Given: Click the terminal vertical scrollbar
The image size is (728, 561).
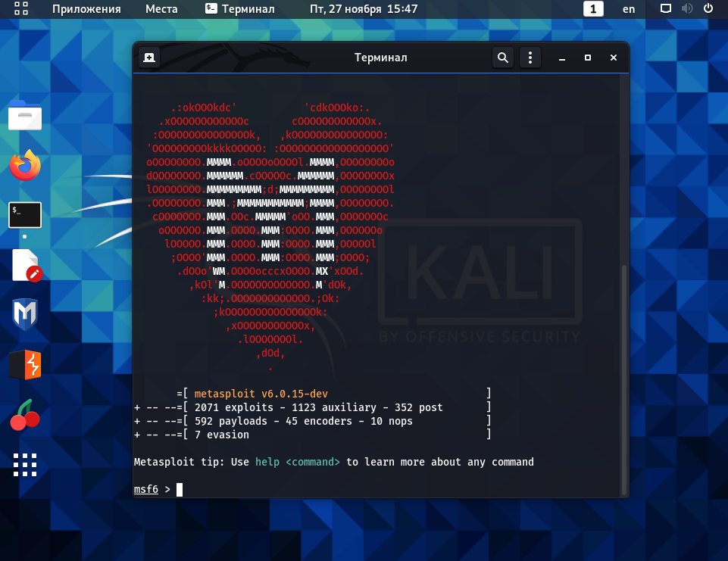Looking at the screenshot, I should pyautogui.click(x=624, y=379).
